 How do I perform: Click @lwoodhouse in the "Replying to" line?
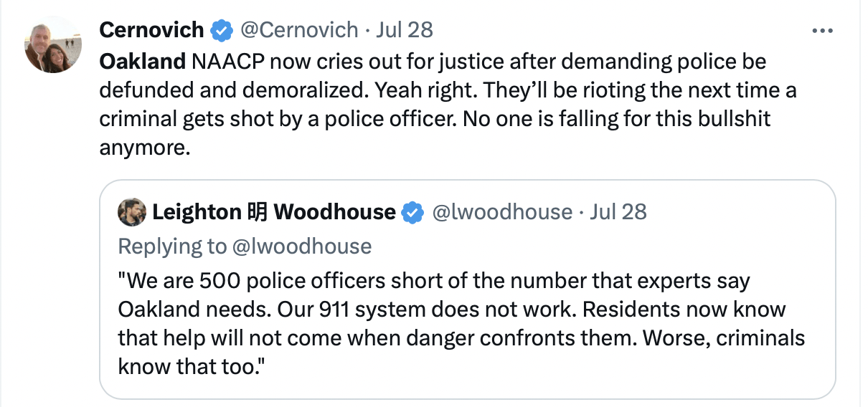pos(303,246)
